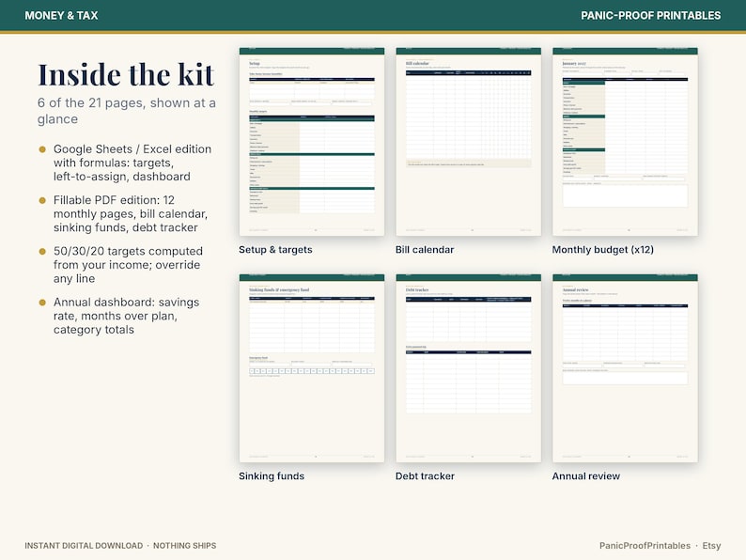Click the 'Annual review' caption

click(586, 476)
